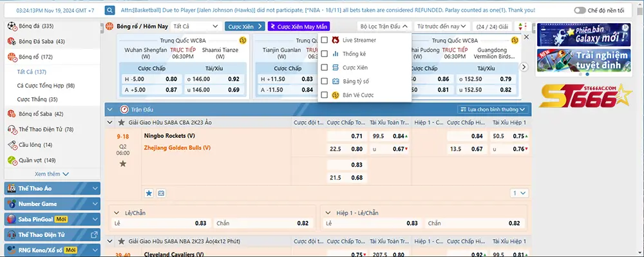Open the search magnifier icon
Screen dimensions: 644x257
(109, 10)
